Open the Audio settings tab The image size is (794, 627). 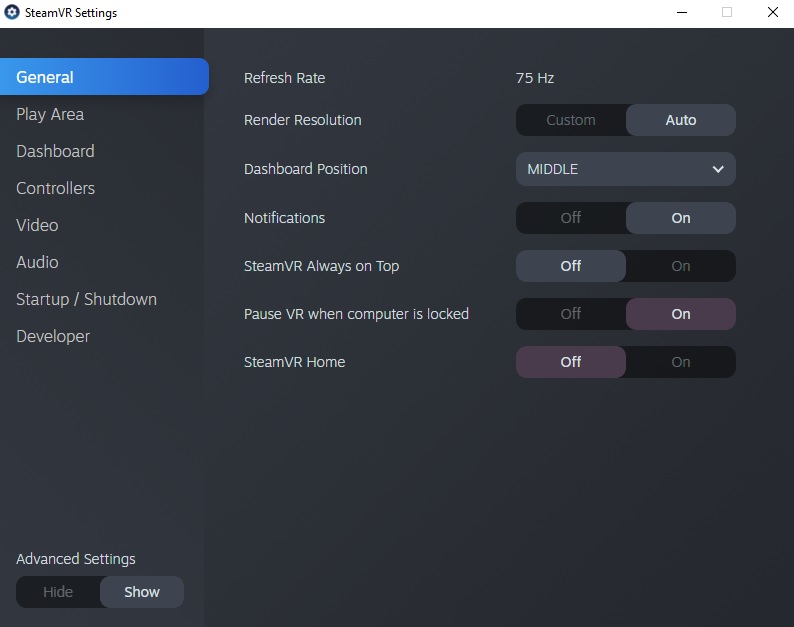pyautogui.click(x=37, y=262)
